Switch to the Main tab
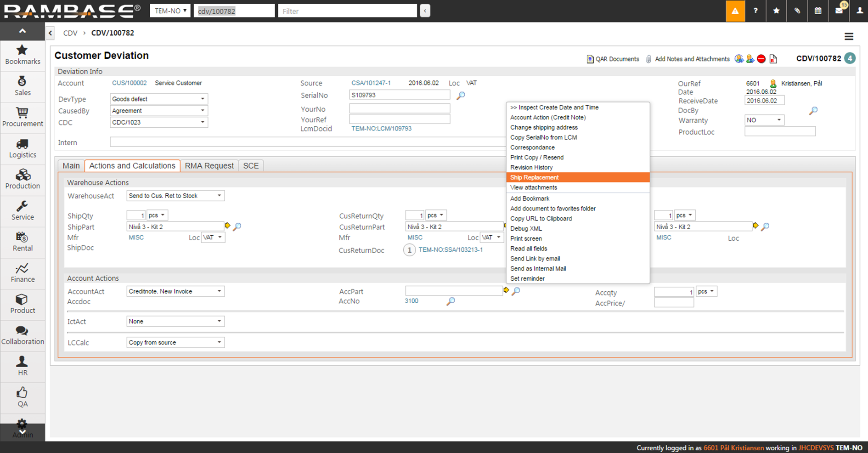Image resolution: width=868 pixels, height=453 pixels. click(71, 166)
